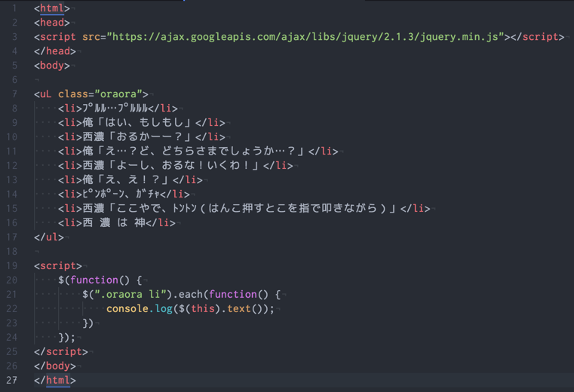The image size is (574, 392).
Task: Click the src attribute name on line 3
Action: pyautogui.click(x=91, y=37)
